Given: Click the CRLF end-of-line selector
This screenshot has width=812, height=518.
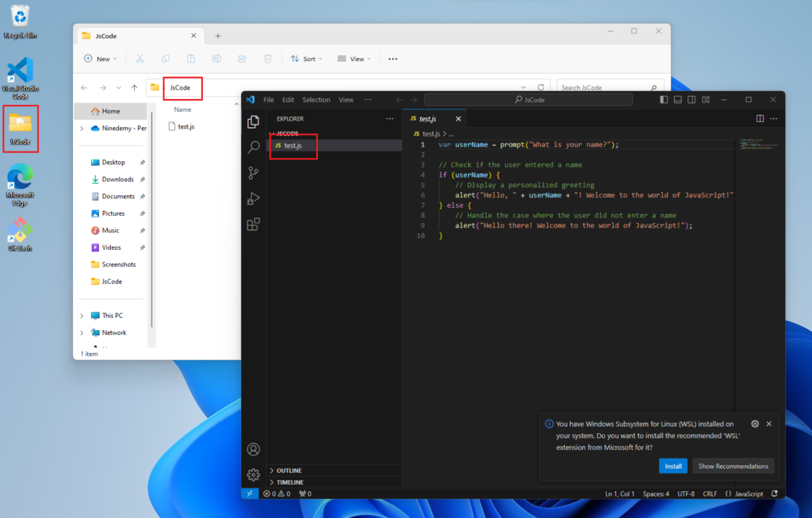Looking at the screenshot, I should 710,493.
